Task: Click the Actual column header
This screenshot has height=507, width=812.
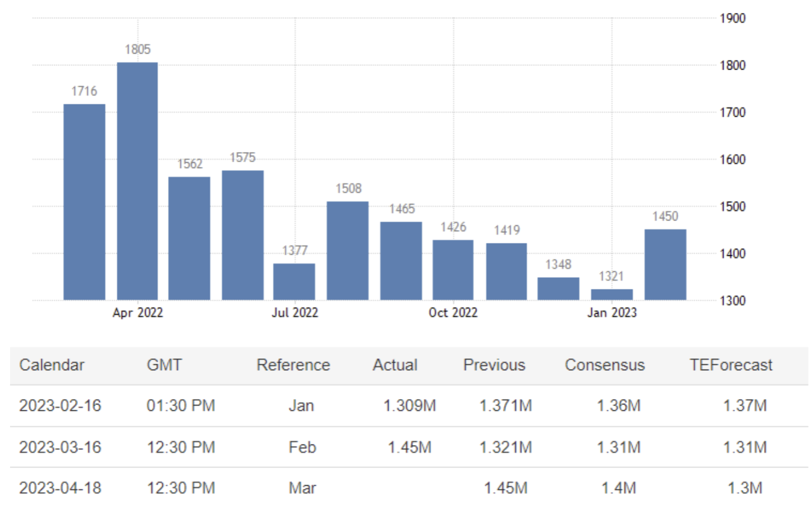Action: point(394,365)
